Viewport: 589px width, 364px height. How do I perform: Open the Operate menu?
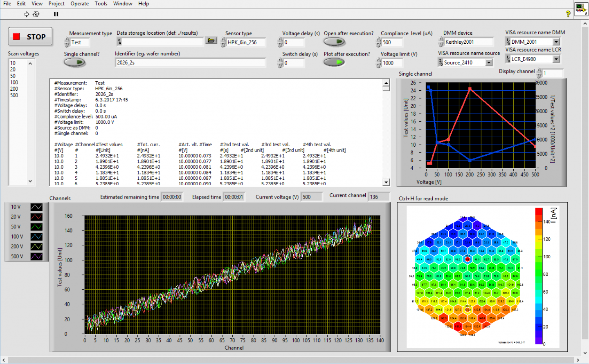tap(79, 4)
